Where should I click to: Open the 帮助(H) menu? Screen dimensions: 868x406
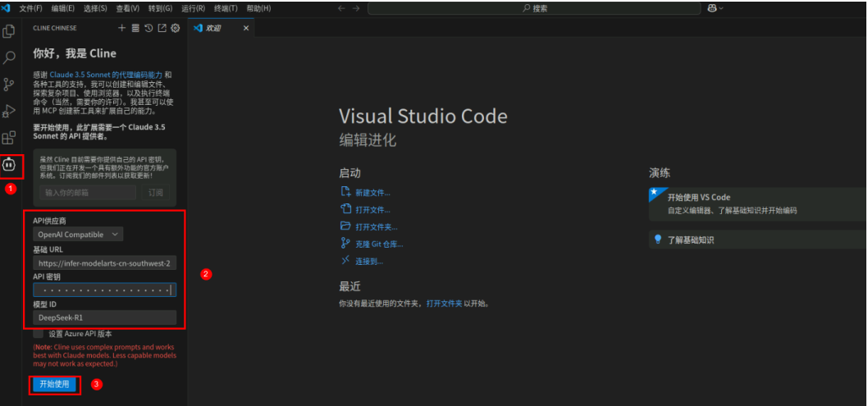[258, 8]
